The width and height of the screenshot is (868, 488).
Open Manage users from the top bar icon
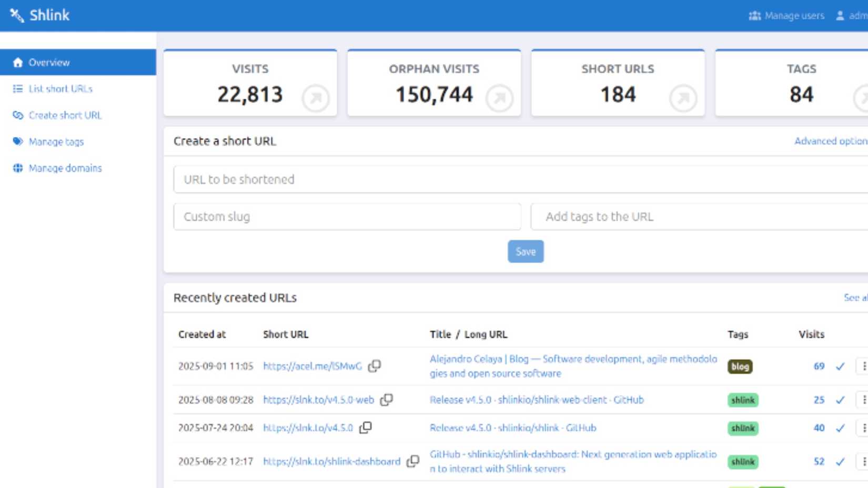pyautogui.click(x=754, y=16)
